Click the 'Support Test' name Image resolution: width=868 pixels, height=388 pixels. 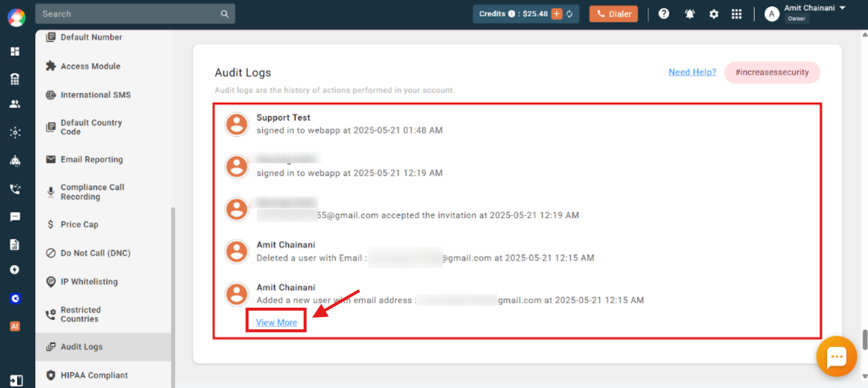click(x=284, y=117)
